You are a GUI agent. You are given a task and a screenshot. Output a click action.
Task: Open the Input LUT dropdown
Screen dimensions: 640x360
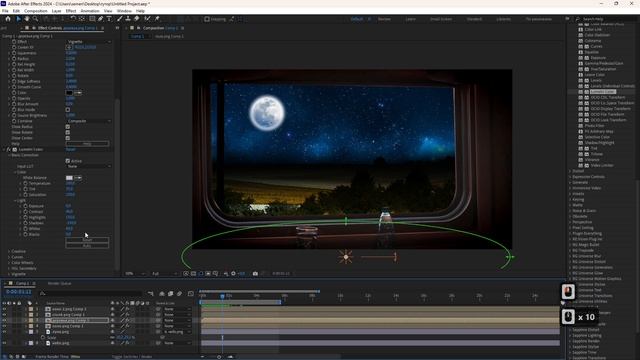tap(88, 167)
